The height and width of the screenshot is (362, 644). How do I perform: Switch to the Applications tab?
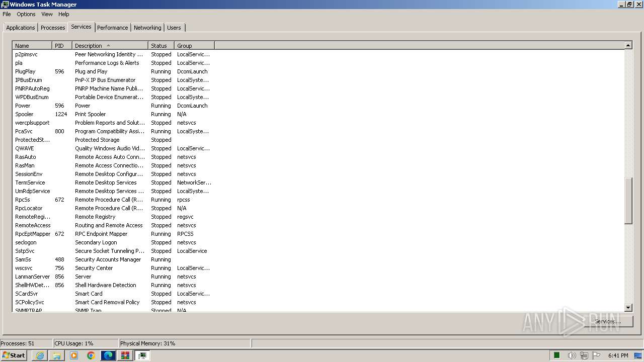point(21,28)
